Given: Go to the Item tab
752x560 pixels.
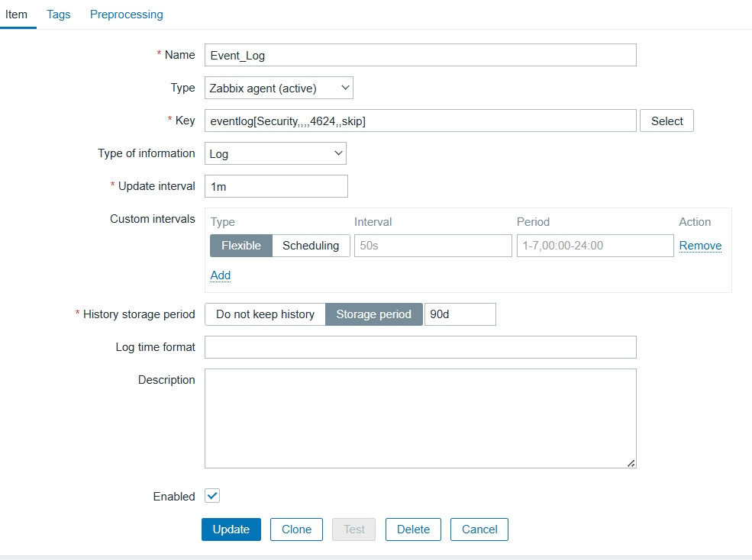Looking at the screenshot, I should (17, 14).
